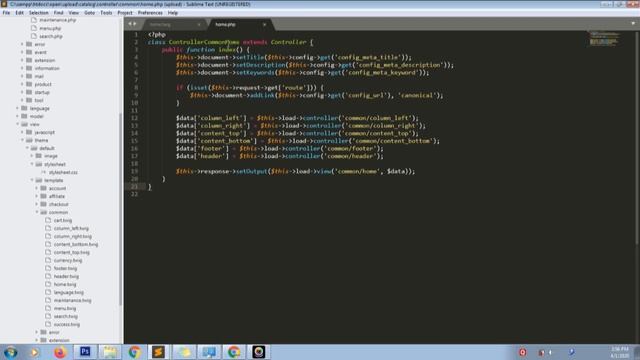The height and width of the screenshot is (360, 640).
Task: Open the Help menu
Action: 173,13
